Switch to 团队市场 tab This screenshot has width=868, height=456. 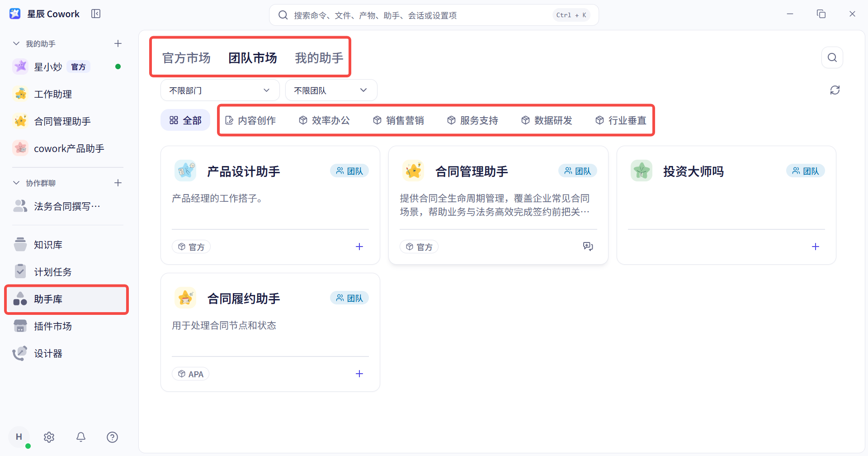(253, 58)
